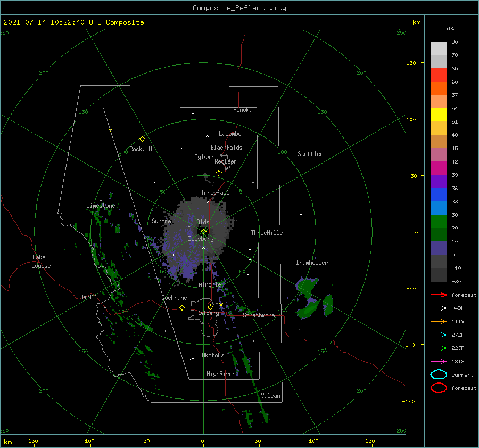Click the Sundre town label
This screenshot has width=479, height=448.
point(161,221)
